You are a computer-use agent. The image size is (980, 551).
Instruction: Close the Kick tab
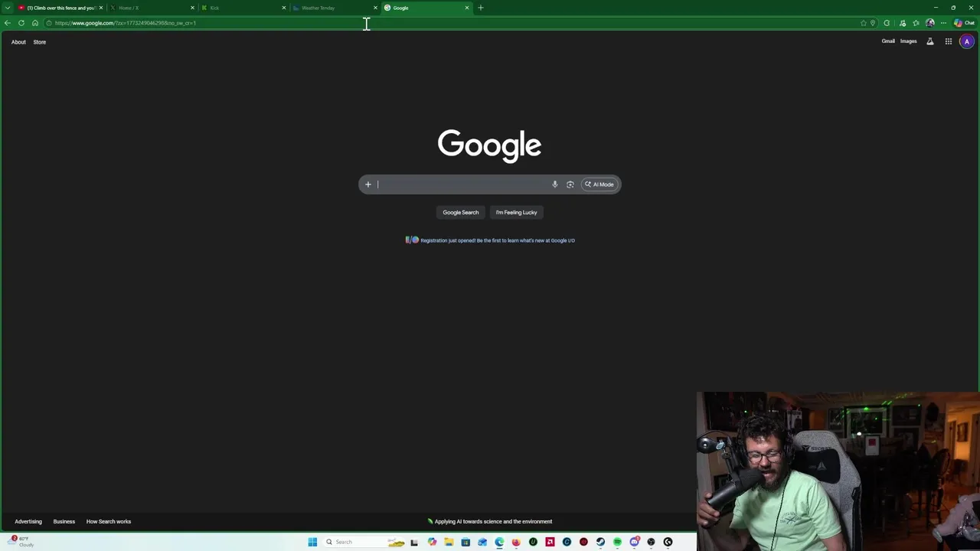pos(283,8)
